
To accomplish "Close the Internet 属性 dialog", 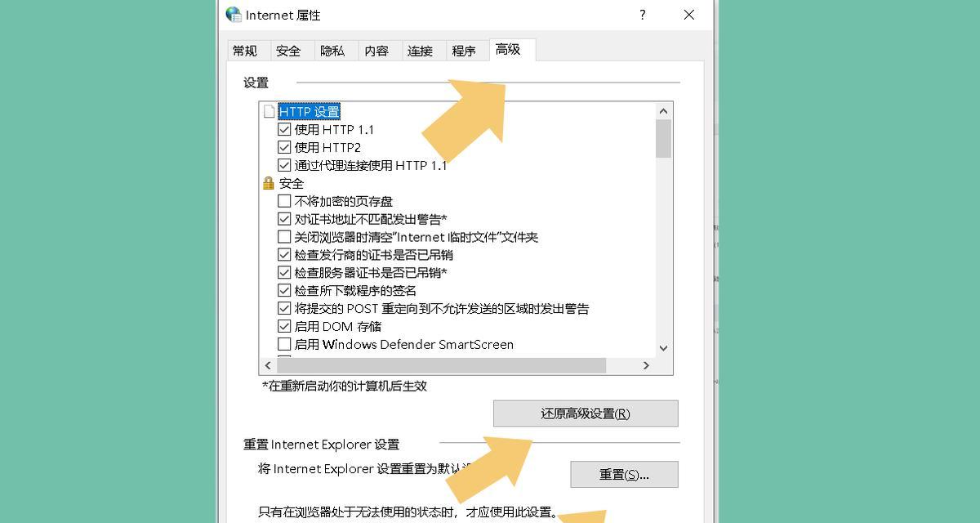I will [x=689, y=15].
